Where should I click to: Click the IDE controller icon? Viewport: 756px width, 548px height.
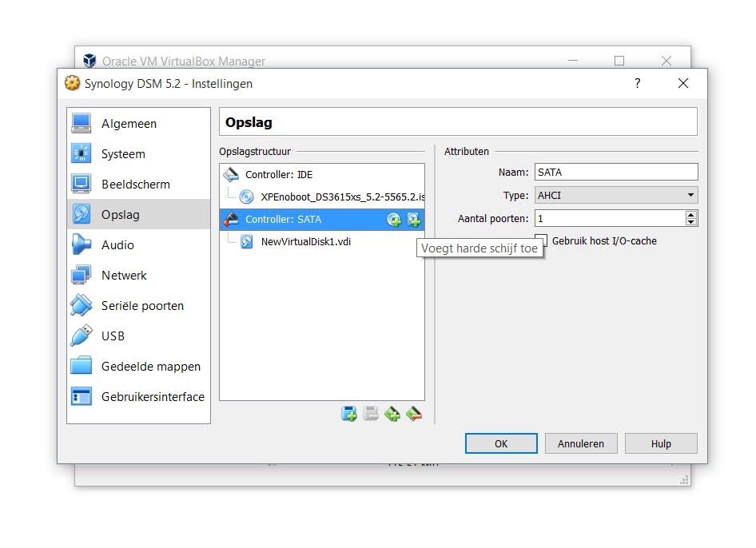tap(232, 174)
